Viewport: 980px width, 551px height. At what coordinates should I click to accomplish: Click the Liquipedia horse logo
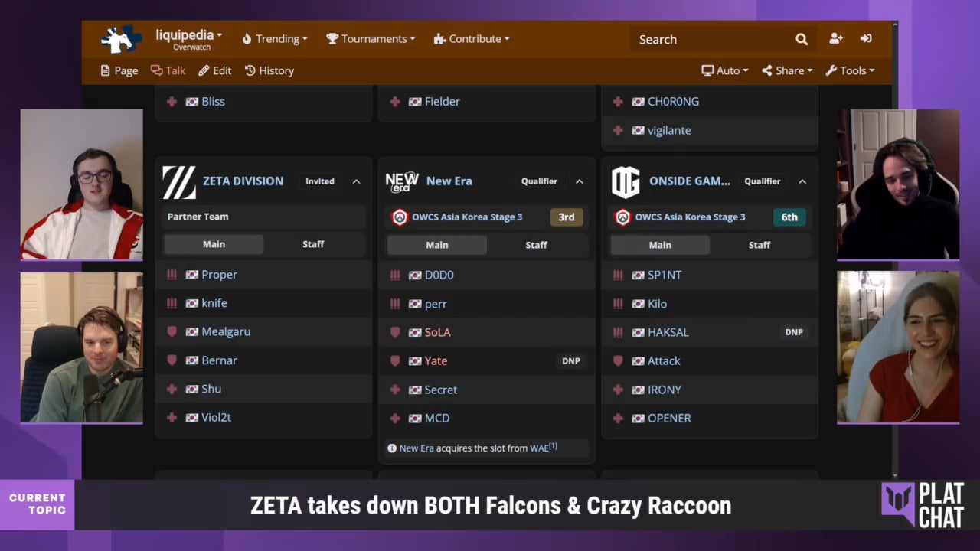tap(121, 39)
